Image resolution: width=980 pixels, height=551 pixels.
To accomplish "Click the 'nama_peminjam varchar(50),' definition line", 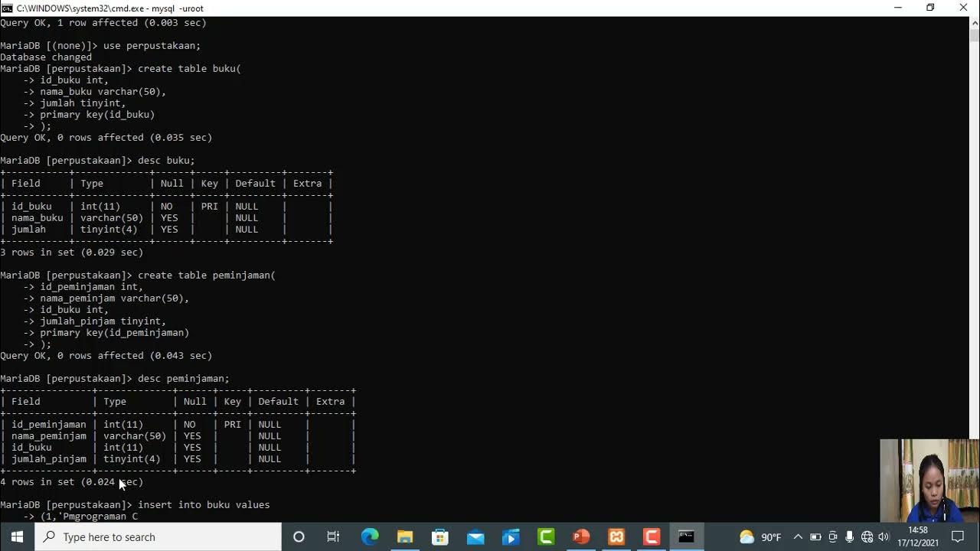I will pos(115,298).
